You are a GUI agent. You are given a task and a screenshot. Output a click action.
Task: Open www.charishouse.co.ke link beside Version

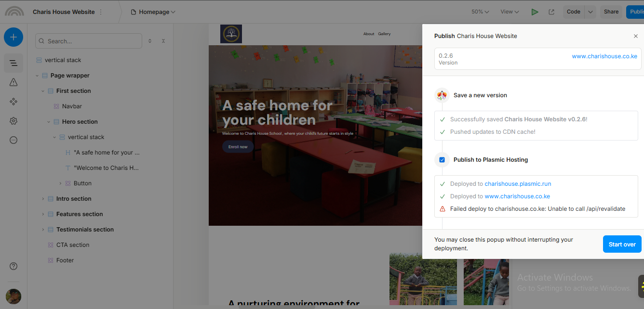tap(604, 56)
